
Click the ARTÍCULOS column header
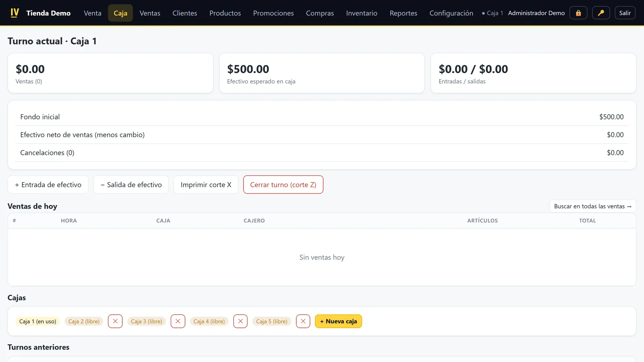tap(482, 220)
